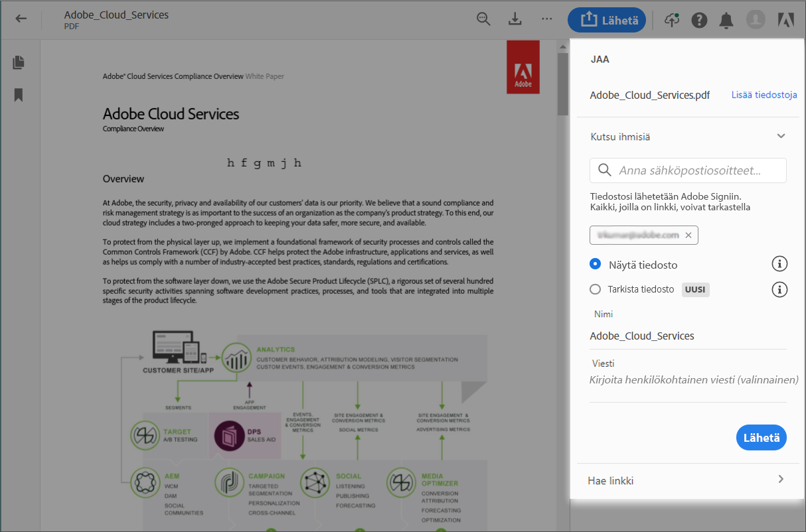Go back using the arrow icon
806x532 pixels.
[21, 19]
